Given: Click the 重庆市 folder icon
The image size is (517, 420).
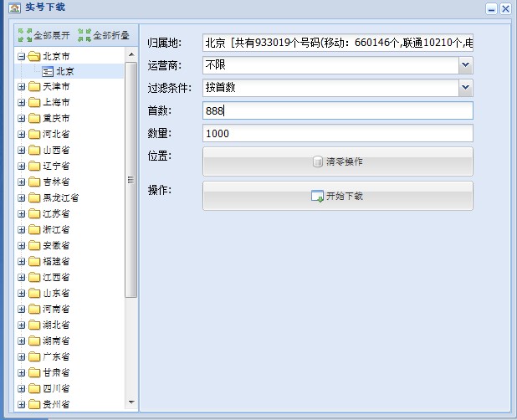Looking at the screenshot, I should click(34, 119).
